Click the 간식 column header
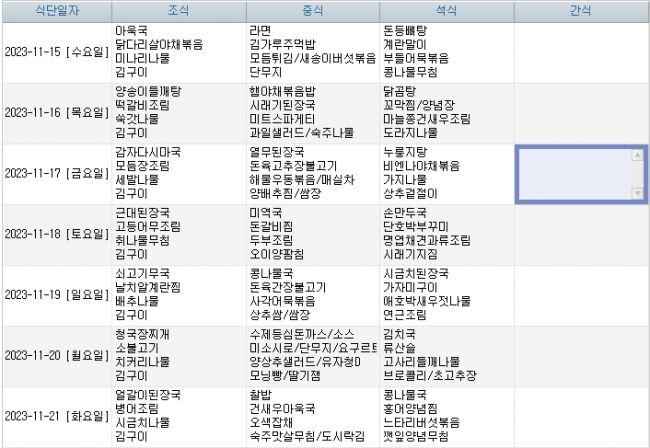This screenshot has width=650, height=448. (x=580, y=10)
